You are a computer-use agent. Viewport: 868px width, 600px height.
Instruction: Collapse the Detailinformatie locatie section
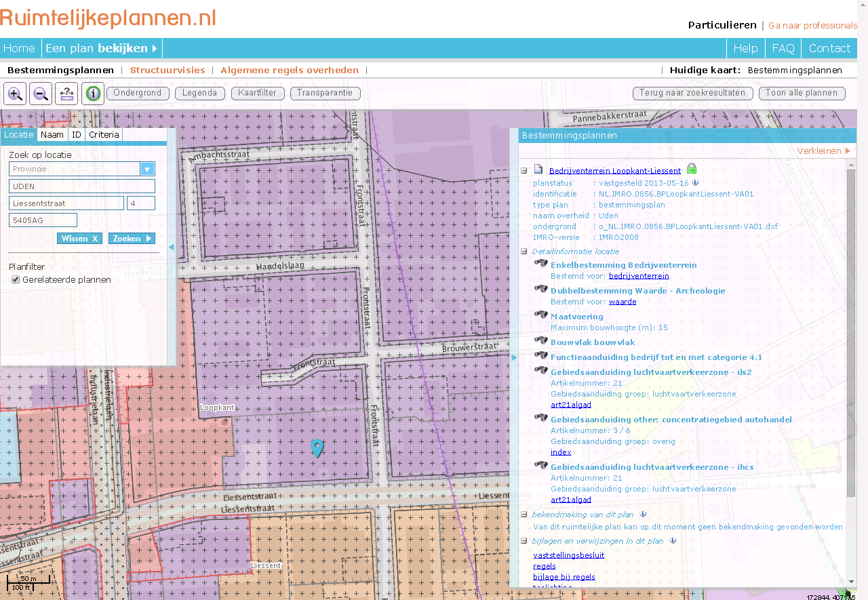[524, 252]
